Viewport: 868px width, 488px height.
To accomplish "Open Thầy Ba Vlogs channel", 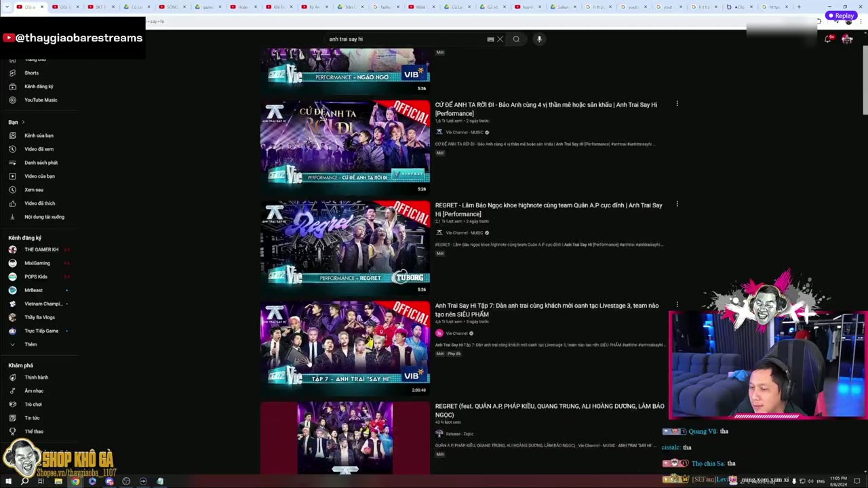I will click(39, 317).
